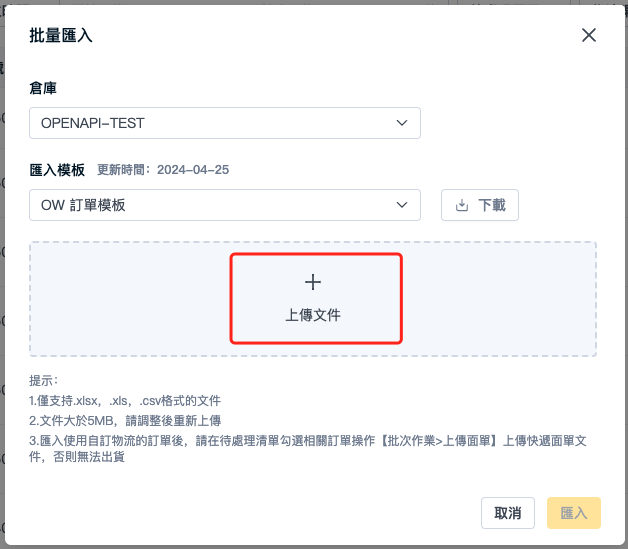Screen dimensions: 628x549
Task: Click the hint about .xlsx .xls .csv formats
Action: pos(125,401)
